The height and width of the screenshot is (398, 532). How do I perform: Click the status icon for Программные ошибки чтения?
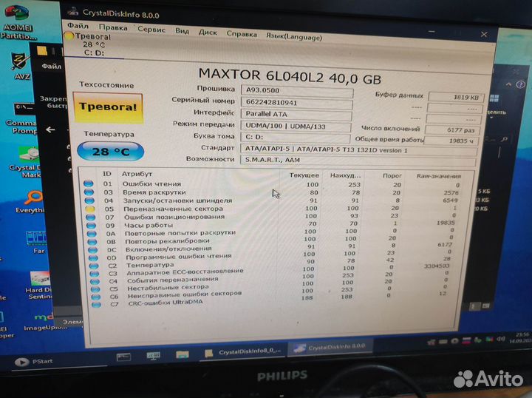point(94,258)
